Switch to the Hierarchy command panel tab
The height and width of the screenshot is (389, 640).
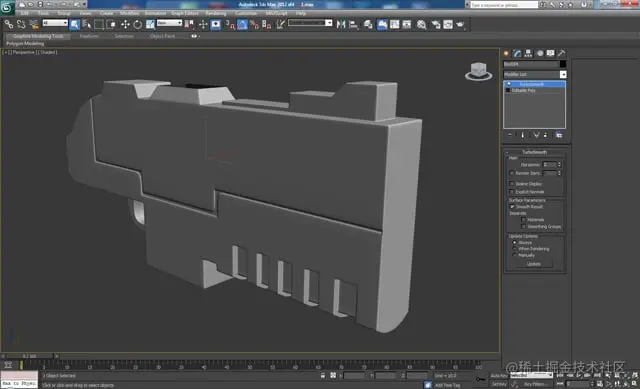pos(528,53)
